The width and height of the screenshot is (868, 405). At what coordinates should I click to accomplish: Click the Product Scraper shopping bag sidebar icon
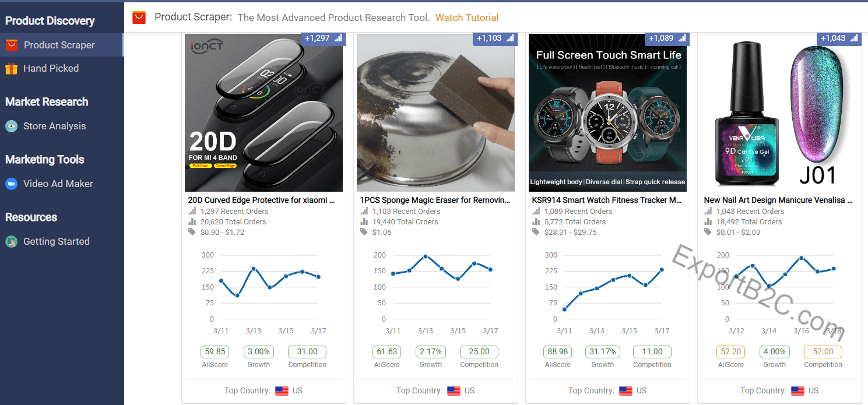pos(12,45)
